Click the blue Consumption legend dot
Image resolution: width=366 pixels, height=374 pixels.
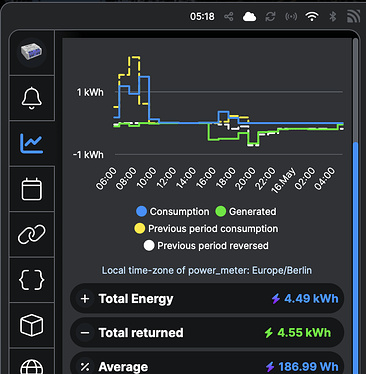(x=142, y=211)
